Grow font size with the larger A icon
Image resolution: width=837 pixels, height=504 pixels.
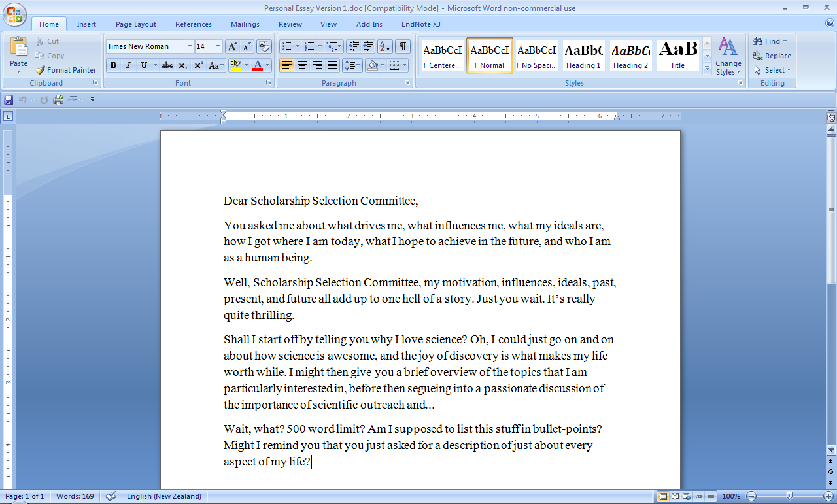coord(232,46)
